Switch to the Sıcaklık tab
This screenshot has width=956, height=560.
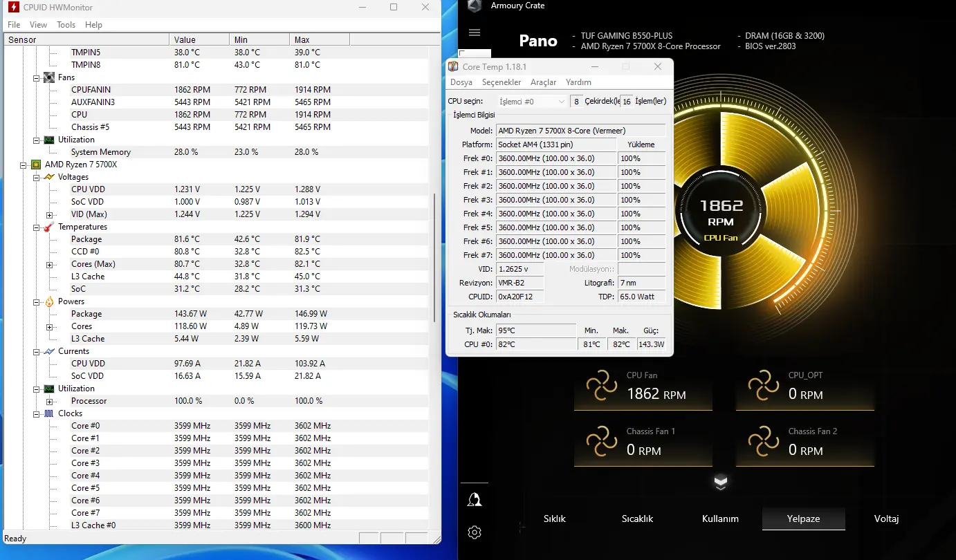point(637,519)
